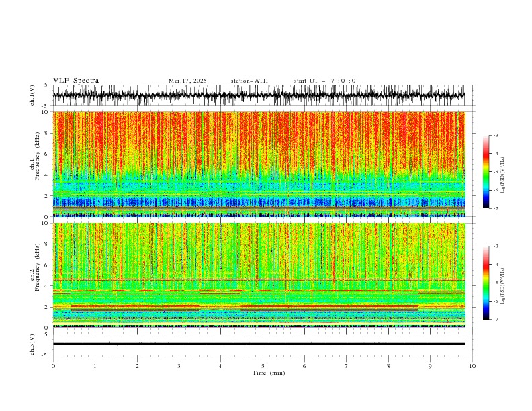The image size is (532, 411).
Task: Click the ch.2 spectrogram plot
Action: [x=259, y=275]
